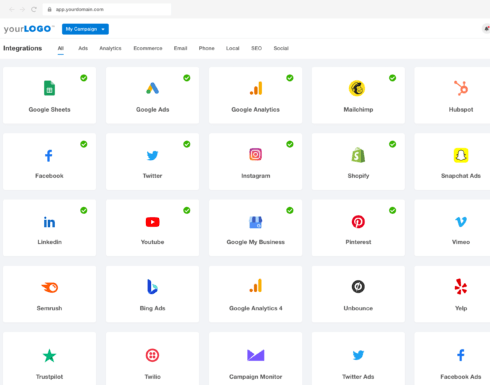Select the Twitter bird icon
Viewport: 490px width, 385px height.
click(152, 155)
